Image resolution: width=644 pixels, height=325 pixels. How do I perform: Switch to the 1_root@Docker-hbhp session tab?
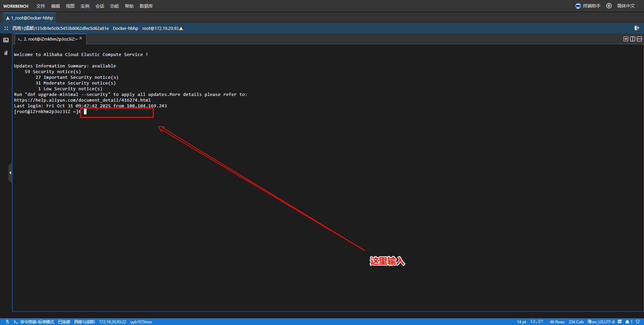click(29, 18)
